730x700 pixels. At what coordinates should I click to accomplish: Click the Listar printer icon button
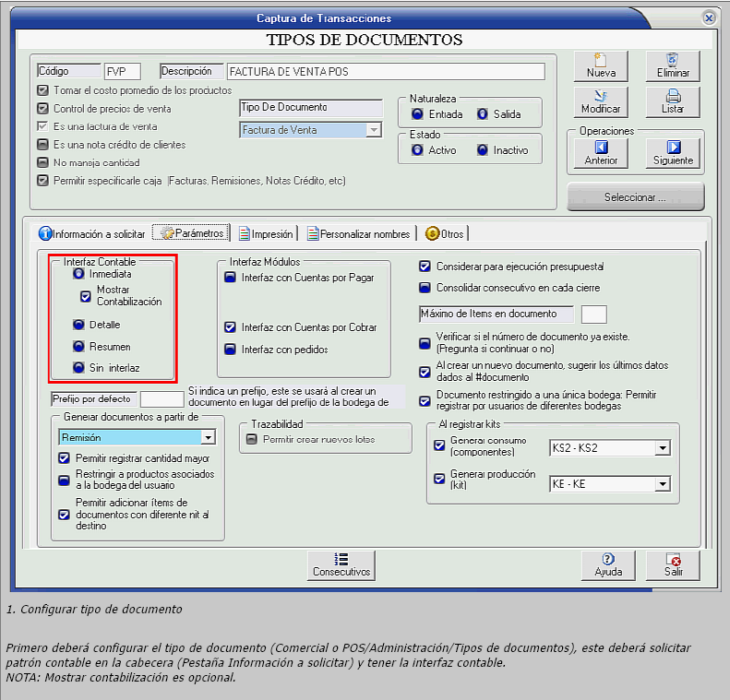[x=672, y=101]
